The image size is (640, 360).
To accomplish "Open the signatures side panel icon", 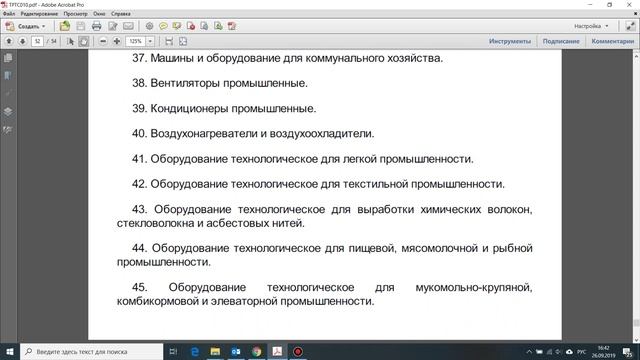I will pos(8,130).
